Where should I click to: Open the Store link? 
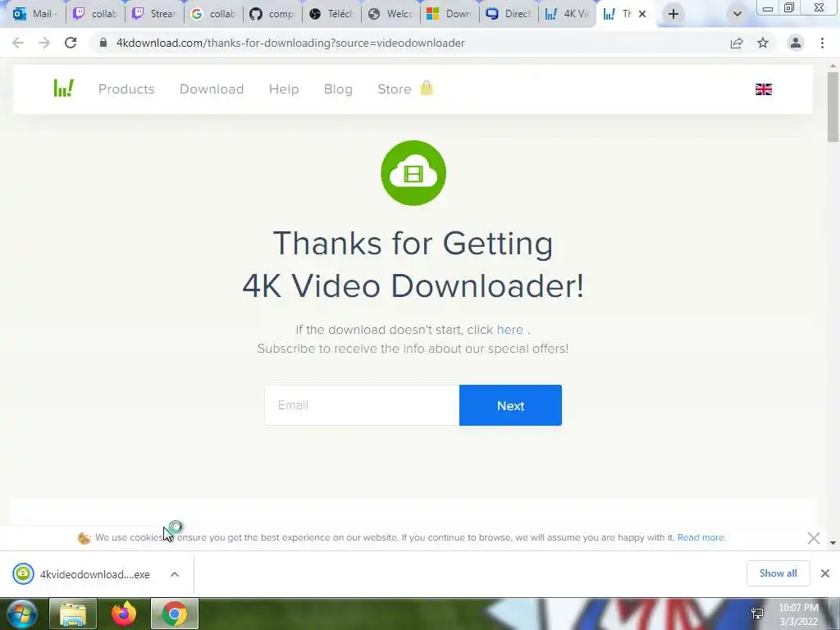[395, 89]
